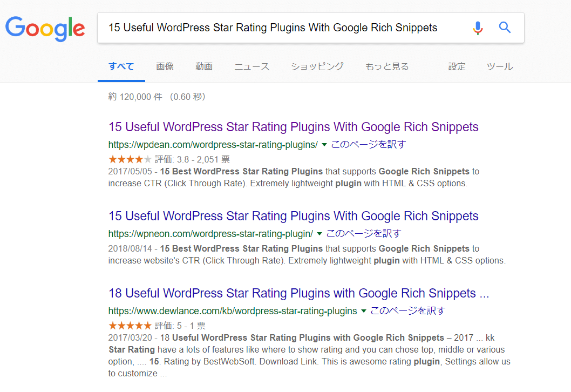The height and width of the screenshot is (392, 571).
Task: Expand the dropdown arrow beside wpneon.com URL
Action: [320, 234]
